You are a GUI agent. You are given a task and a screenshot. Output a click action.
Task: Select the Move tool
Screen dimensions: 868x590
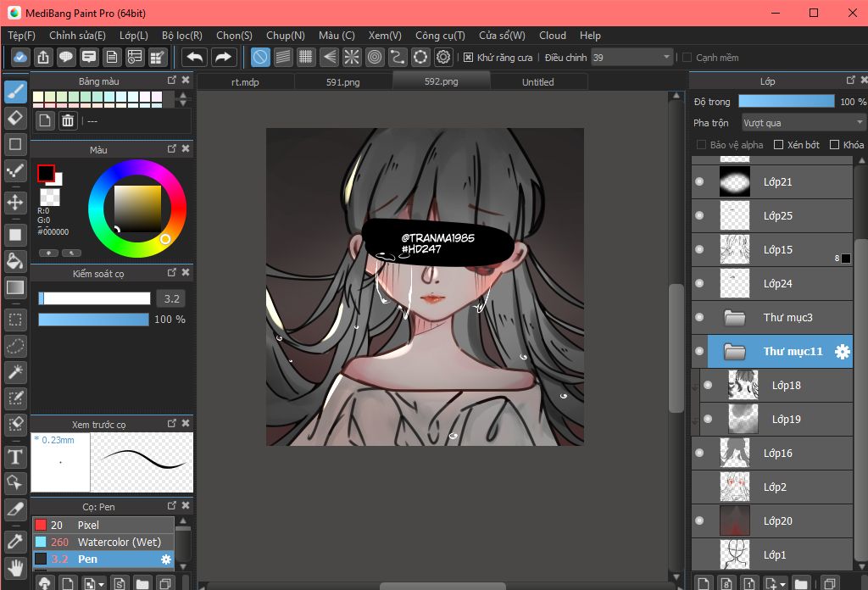[15, 202]
